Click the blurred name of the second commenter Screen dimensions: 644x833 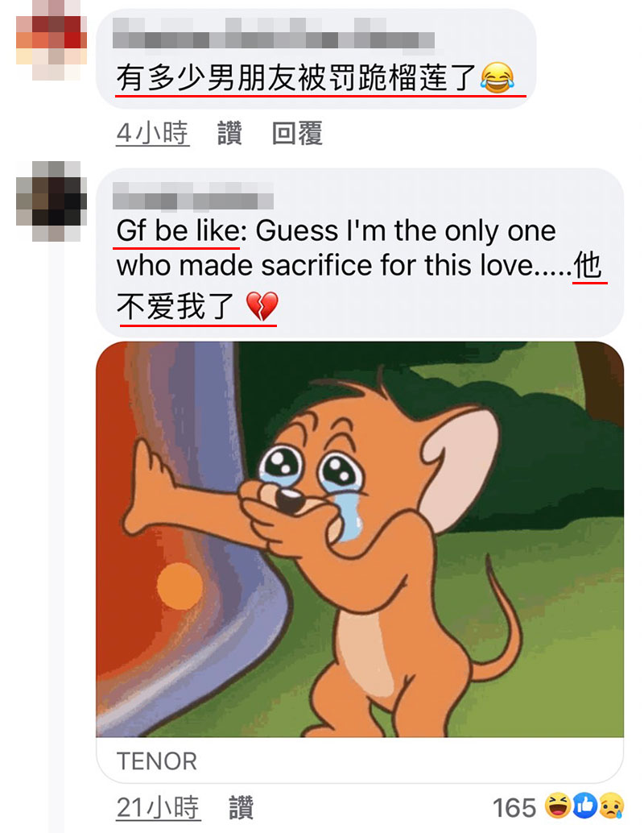(193, 196)
